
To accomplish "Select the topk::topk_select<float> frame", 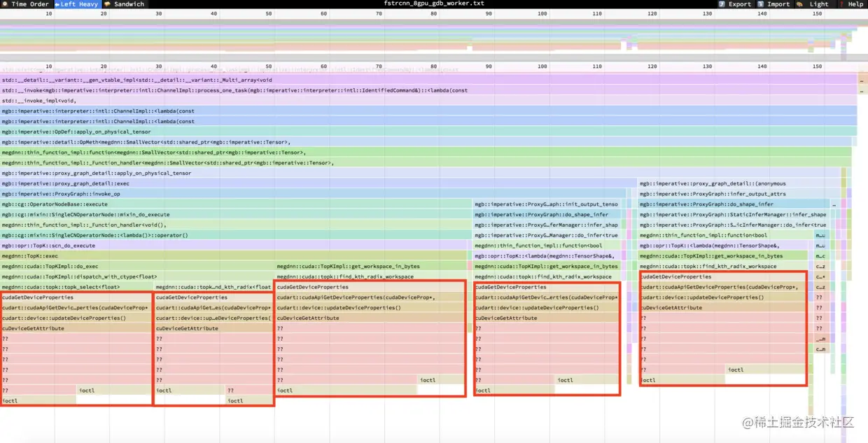I will coord(76,287).
